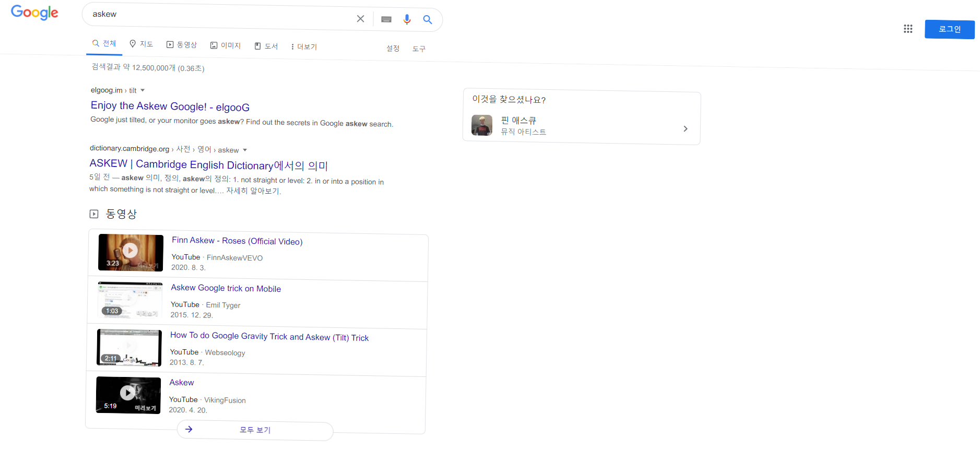Switch to the 지도 tab
The image size is (980, 449).
click(x=141, y=44)
